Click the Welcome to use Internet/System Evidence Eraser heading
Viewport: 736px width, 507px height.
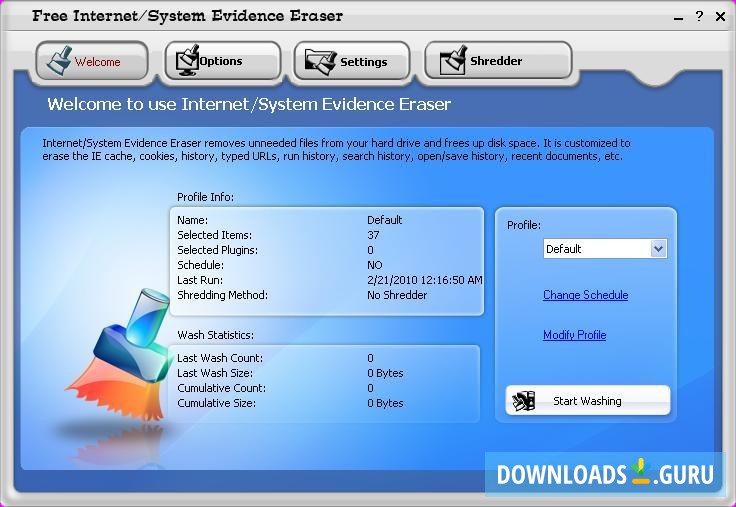(249, 104)
